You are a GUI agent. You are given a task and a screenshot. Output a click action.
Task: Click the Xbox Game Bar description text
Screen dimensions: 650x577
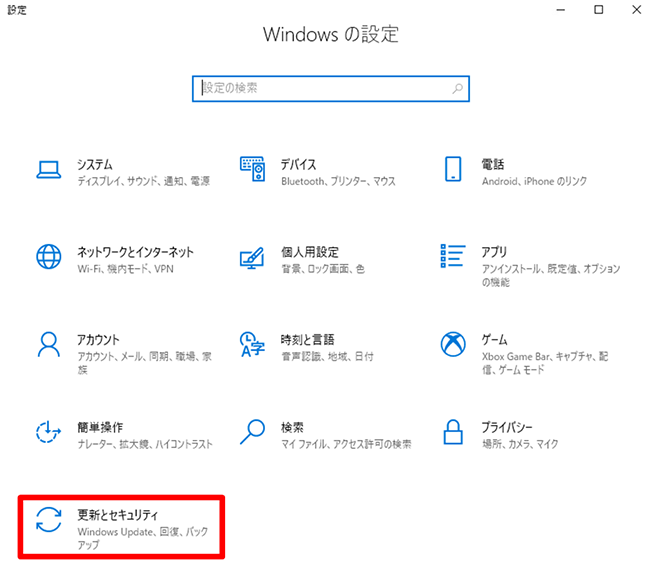(545, 363)
